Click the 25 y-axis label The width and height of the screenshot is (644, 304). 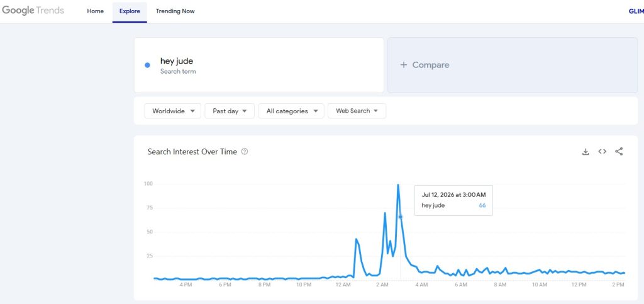click(150, 256)
